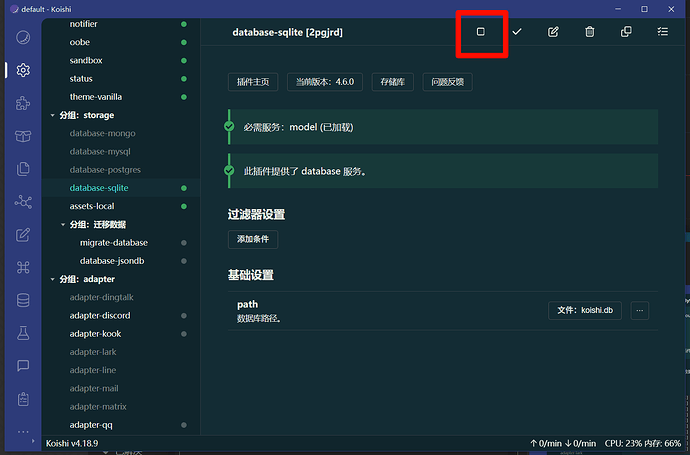This screenshot has height=455, width=690.
Task: Collapse the 分组: storage group
Action: click(53, 115)
